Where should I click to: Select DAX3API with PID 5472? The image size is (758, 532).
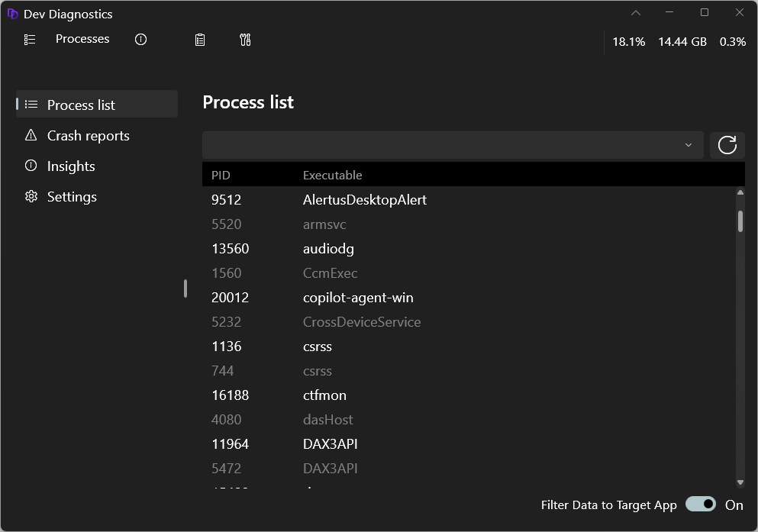coord(469,468)
